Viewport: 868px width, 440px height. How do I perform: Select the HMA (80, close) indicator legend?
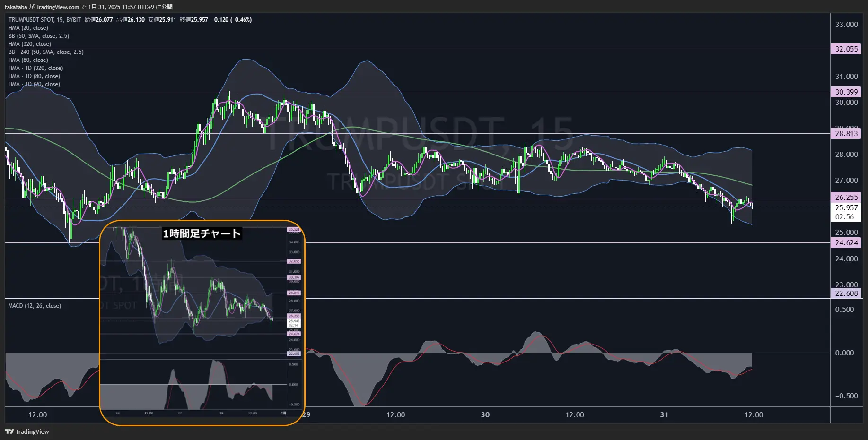[x=28, y=60]
